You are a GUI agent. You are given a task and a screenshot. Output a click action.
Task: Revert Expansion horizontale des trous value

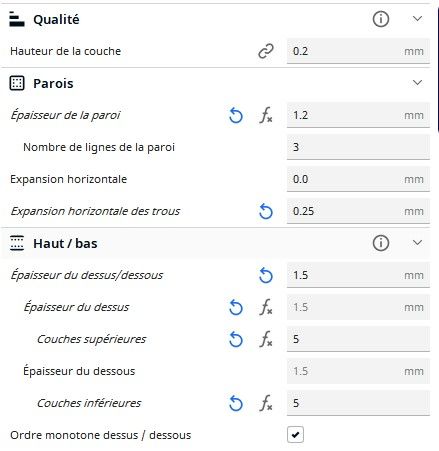pyautogui.click(x=266, y=212)
